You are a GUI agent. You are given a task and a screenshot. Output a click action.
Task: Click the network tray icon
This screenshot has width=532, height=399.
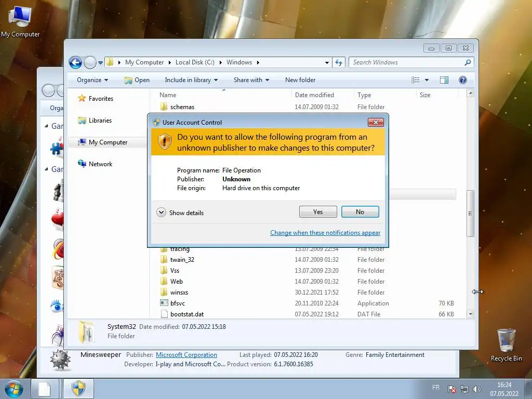tap(464, 389)
